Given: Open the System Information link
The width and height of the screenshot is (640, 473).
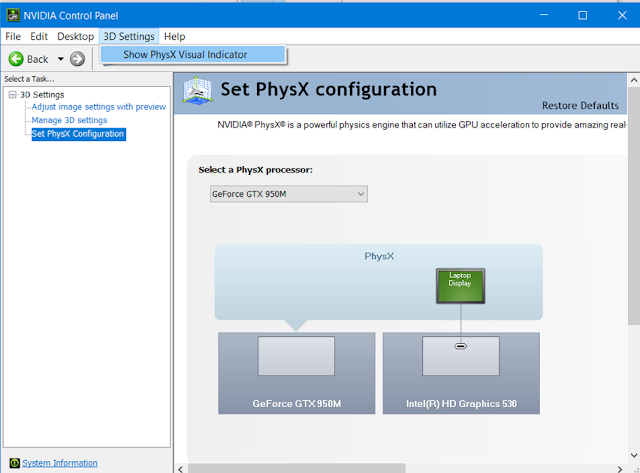Looking at the screenshot, I should [x=60, y=463].
